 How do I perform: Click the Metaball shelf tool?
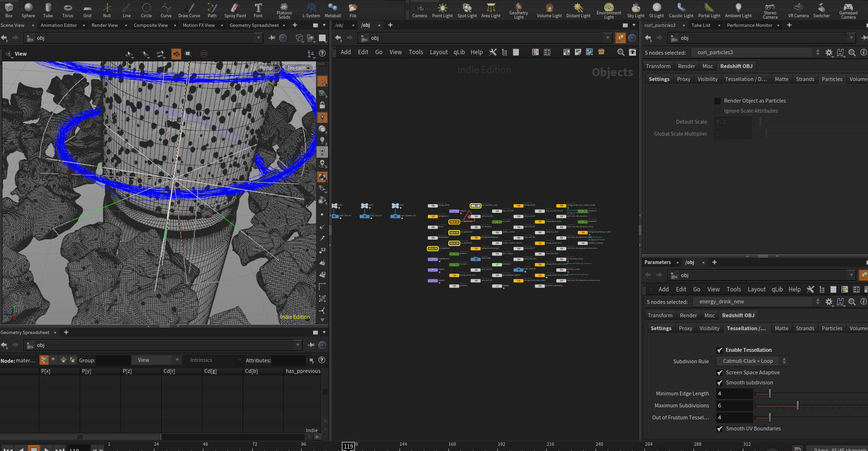(332, 9)
